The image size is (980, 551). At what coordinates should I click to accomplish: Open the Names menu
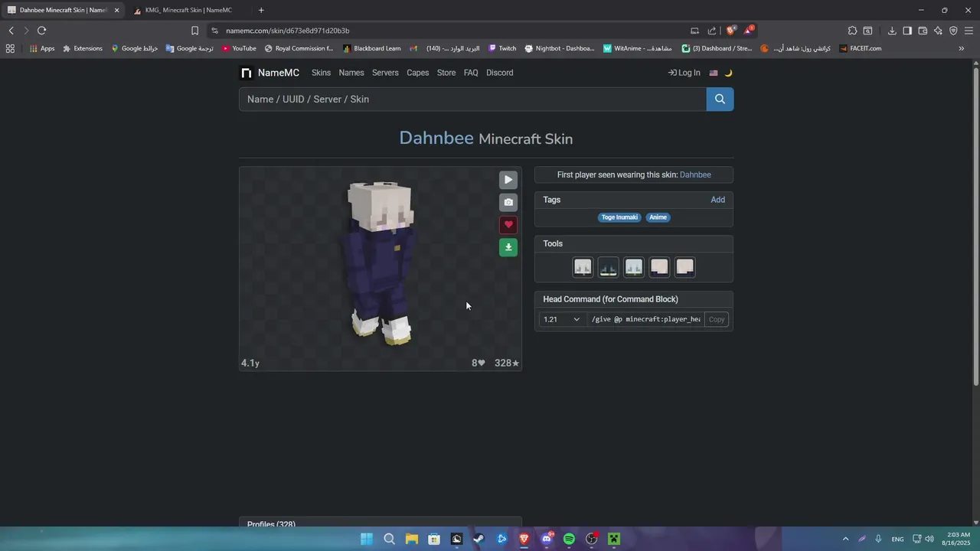[351, 73]
